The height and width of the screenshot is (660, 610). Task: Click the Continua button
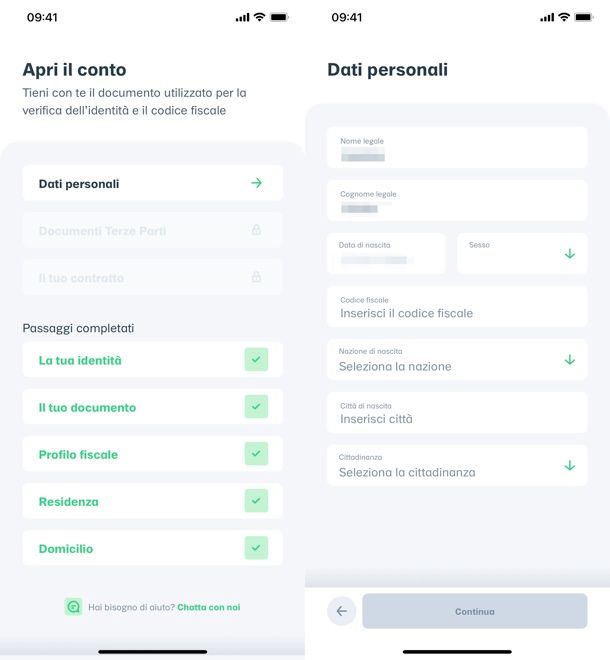(x=475, y=611)
